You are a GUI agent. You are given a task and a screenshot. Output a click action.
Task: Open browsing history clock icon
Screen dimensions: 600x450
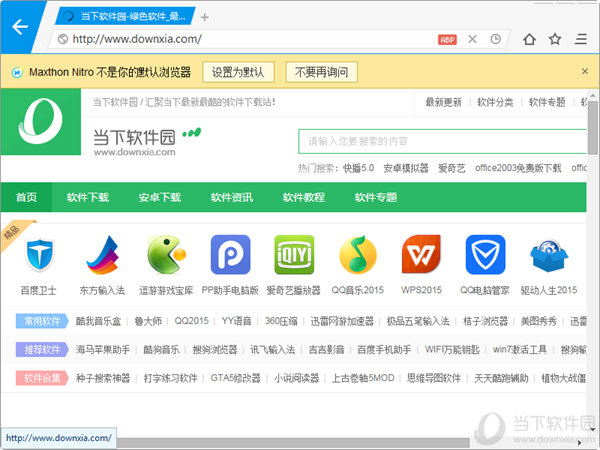click(x=496, y=39)
